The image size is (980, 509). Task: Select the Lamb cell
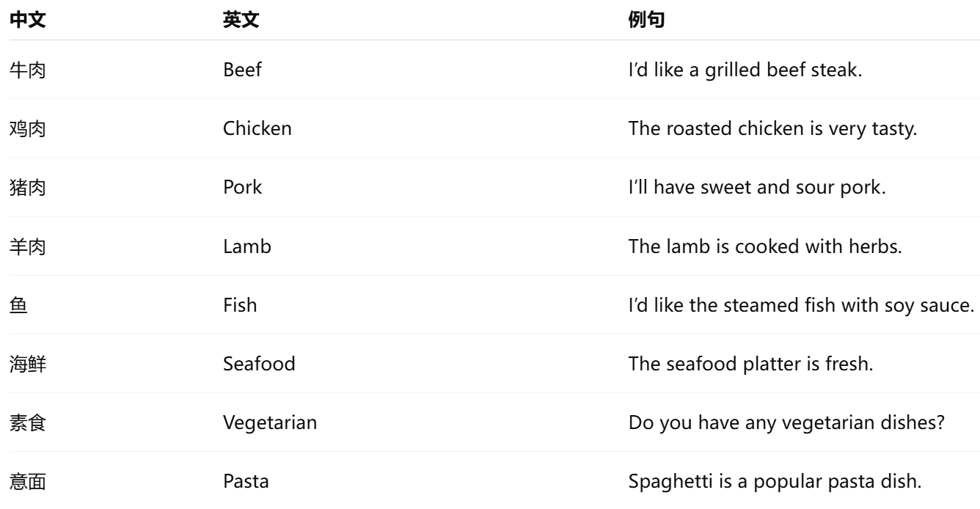[x=247, y=246]
